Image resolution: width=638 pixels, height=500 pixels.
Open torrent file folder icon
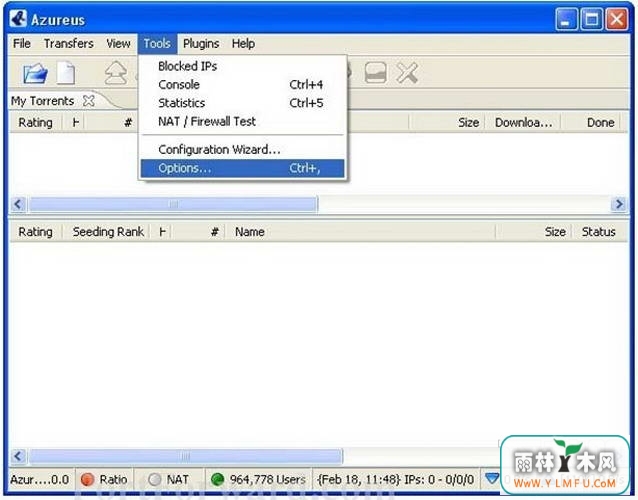[35, 74]
